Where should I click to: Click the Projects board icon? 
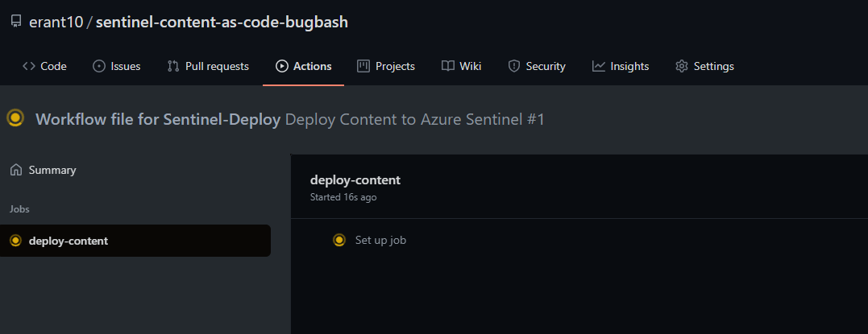[363, 66]
